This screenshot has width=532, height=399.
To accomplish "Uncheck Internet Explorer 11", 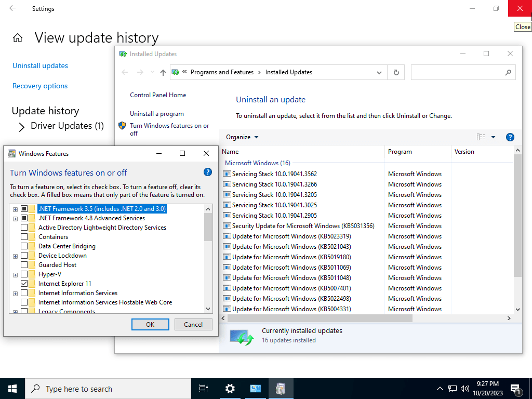I will point(24,283).
